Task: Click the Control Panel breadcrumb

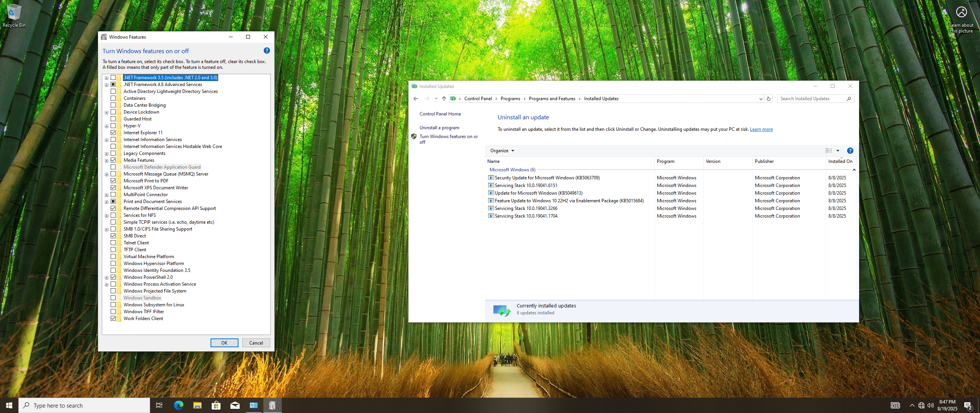Action: point(478,99)
